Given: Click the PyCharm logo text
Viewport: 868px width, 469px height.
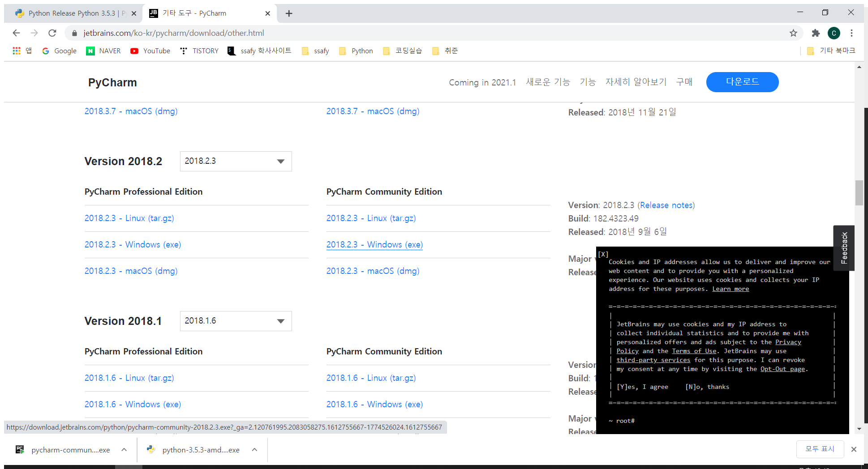Looking at the screenshot, I should 112,82.
